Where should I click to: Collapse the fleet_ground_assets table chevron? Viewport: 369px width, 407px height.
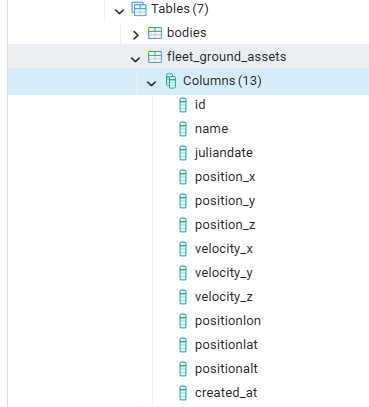tap(135, 59)
